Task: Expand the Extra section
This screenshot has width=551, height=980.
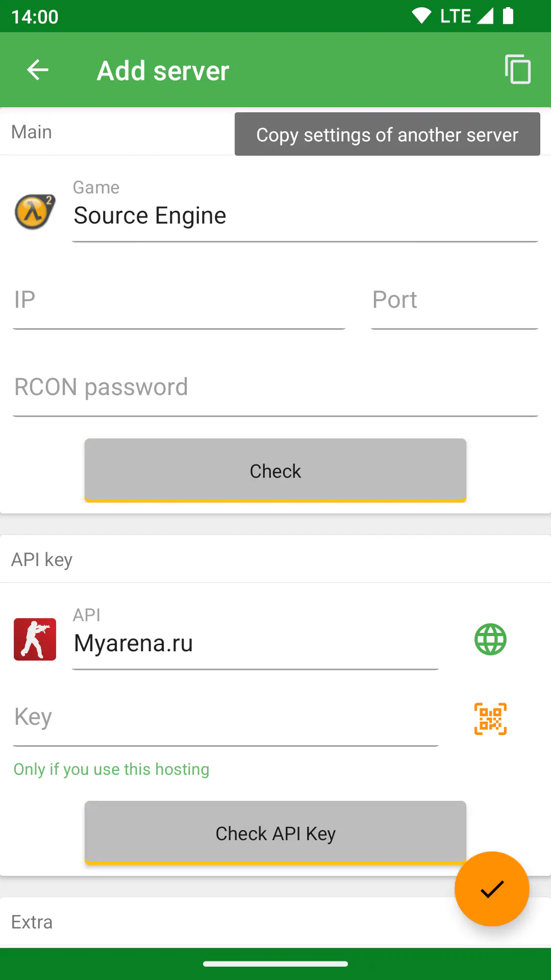Action: [x=275, y=922]
